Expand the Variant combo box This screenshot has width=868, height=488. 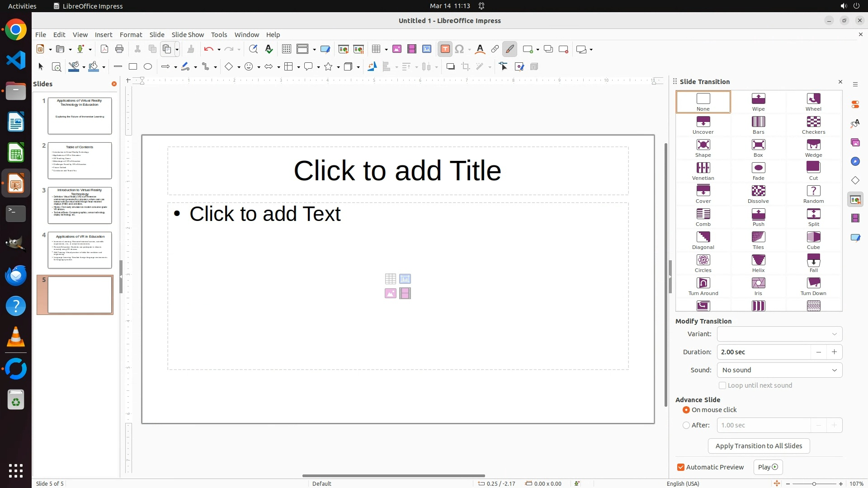(x=779, y=334)
